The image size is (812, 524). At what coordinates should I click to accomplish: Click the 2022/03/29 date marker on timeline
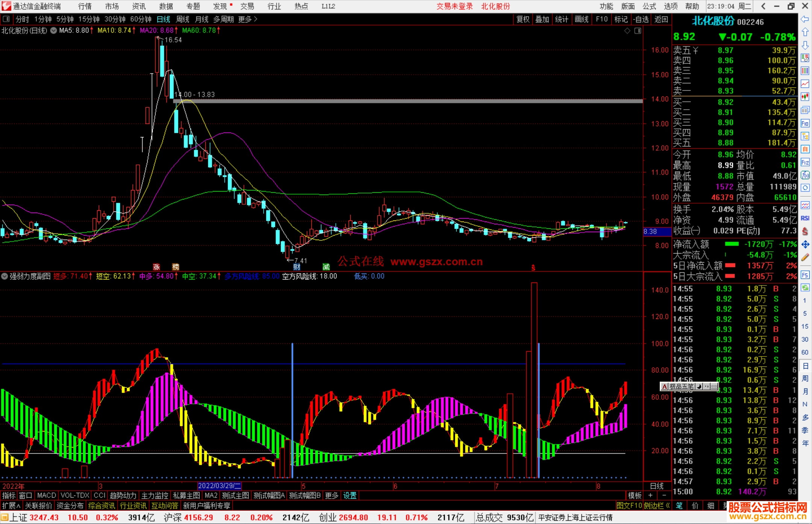(220, 486)
